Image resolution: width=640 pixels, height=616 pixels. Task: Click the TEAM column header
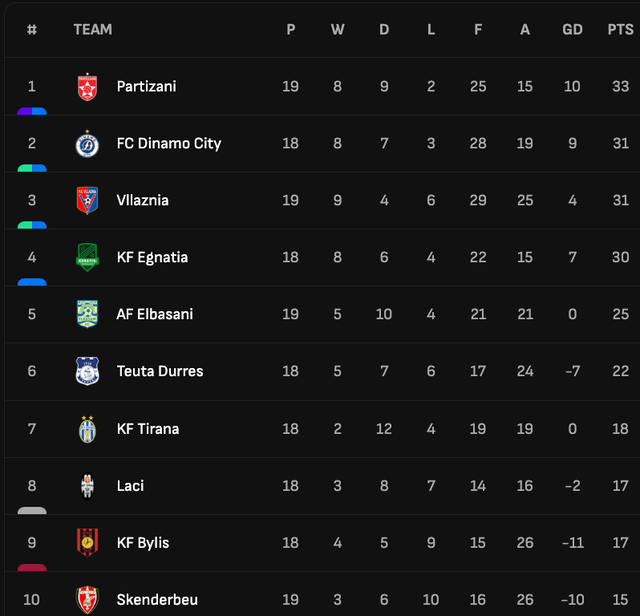point(93,29)
